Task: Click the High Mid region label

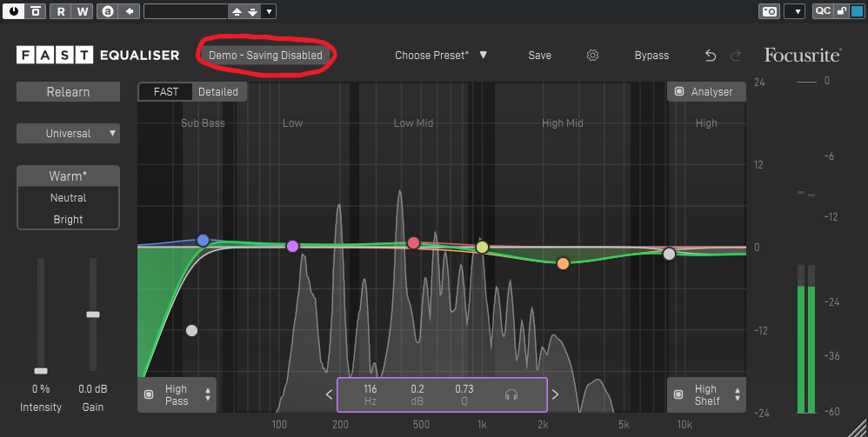Action: pos(563,122)
